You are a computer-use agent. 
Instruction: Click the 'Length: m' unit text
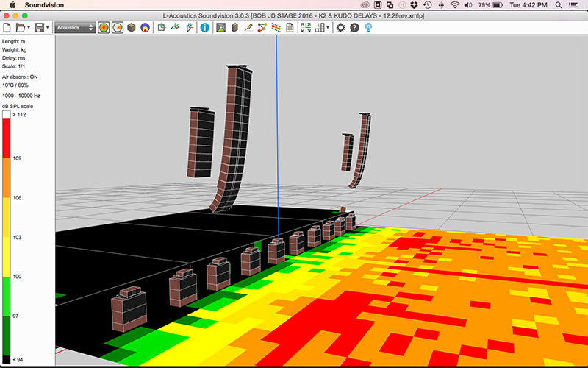coord(13,42)
